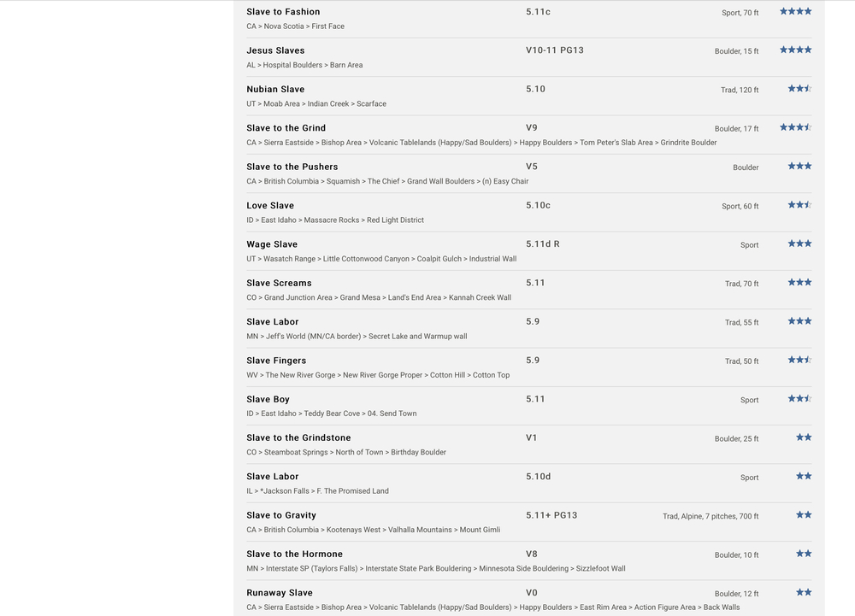
Task: Open the Slave Boy route
Action: (x=268, y=399)
